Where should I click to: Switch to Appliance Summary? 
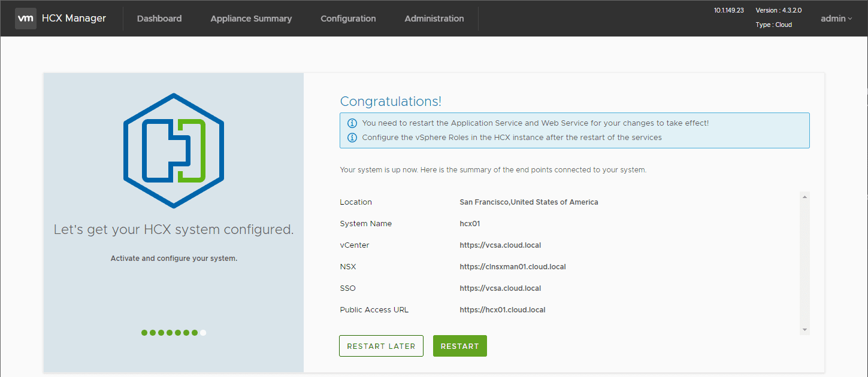click(x=250, y=19)
